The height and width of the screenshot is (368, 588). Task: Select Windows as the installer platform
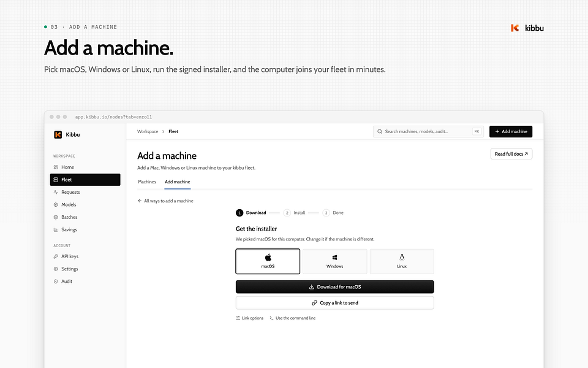tap(335, 261)
